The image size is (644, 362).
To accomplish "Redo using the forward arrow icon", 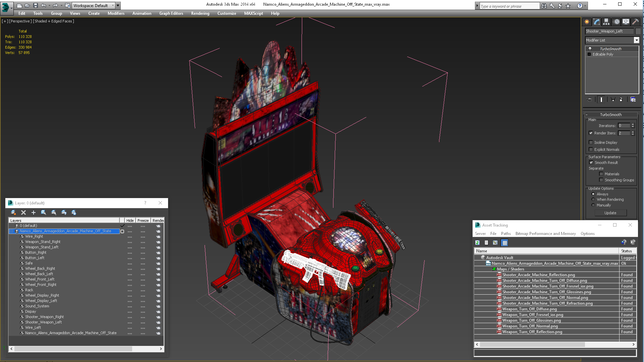I will coord(55,5).
